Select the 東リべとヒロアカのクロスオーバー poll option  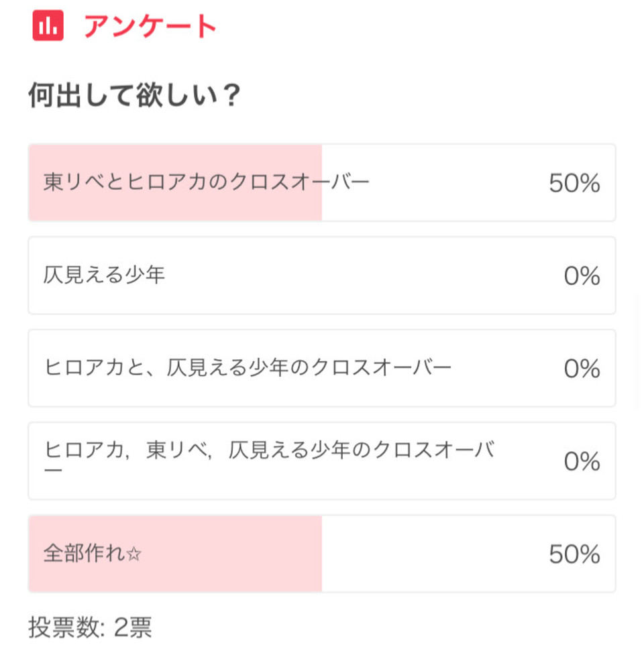322,182
